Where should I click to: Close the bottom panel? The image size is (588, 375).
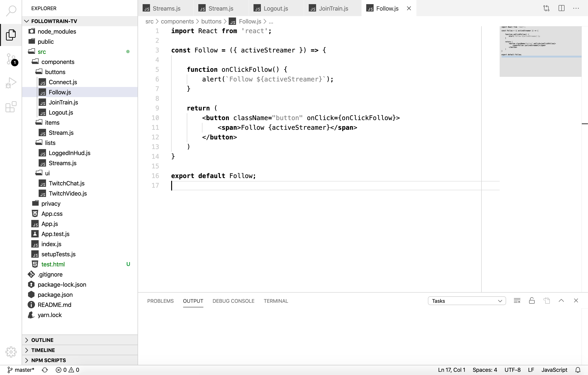pos(576,300)
